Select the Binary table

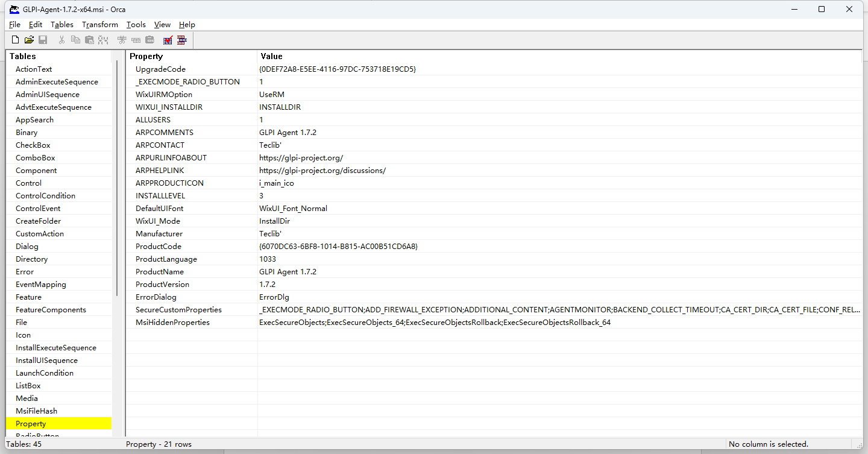tap(27, 133)
